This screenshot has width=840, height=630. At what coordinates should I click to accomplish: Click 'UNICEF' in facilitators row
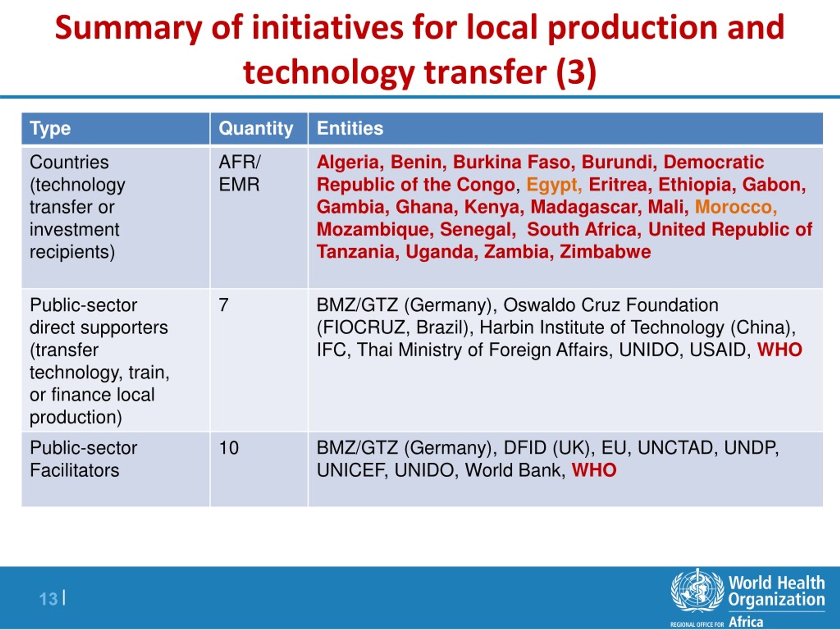point(351,470)
